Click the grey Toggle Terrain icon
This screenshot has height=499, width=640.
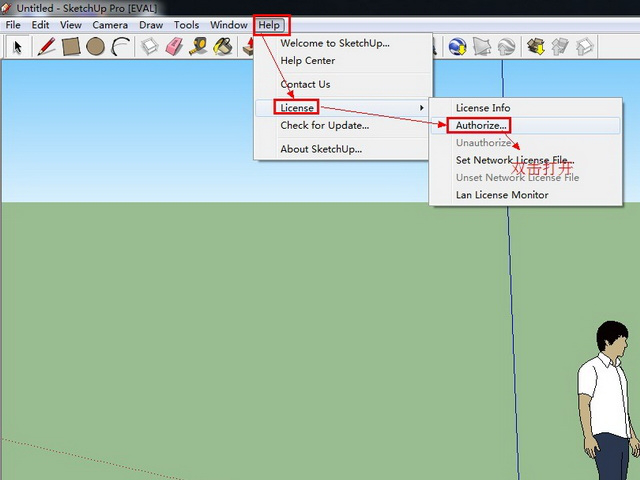tap(507, 47)
